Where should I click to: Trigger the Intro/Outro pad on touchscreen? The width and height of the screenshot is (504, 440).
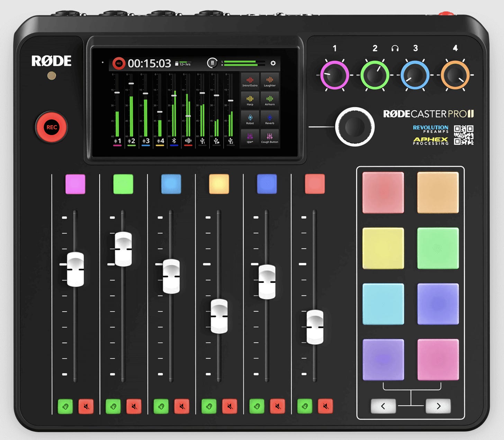[250, 81]
